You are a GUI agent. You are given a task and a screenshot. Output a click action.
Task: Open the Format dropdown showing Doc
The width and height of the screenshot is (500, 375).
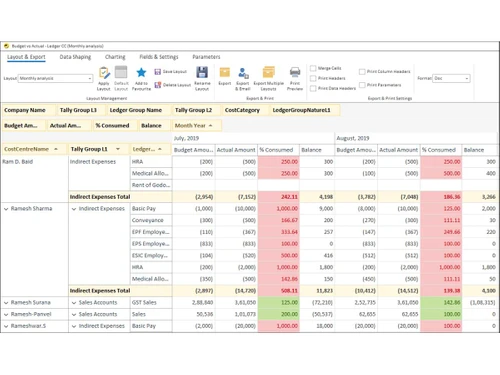[451, 78]
